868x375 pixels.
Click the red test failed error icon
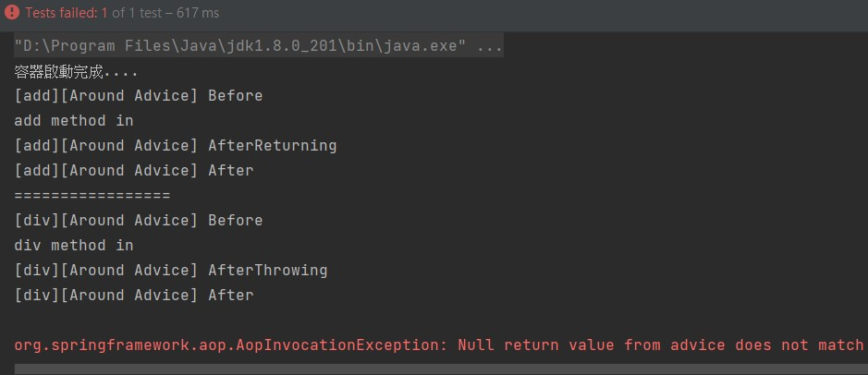point(11,12)
